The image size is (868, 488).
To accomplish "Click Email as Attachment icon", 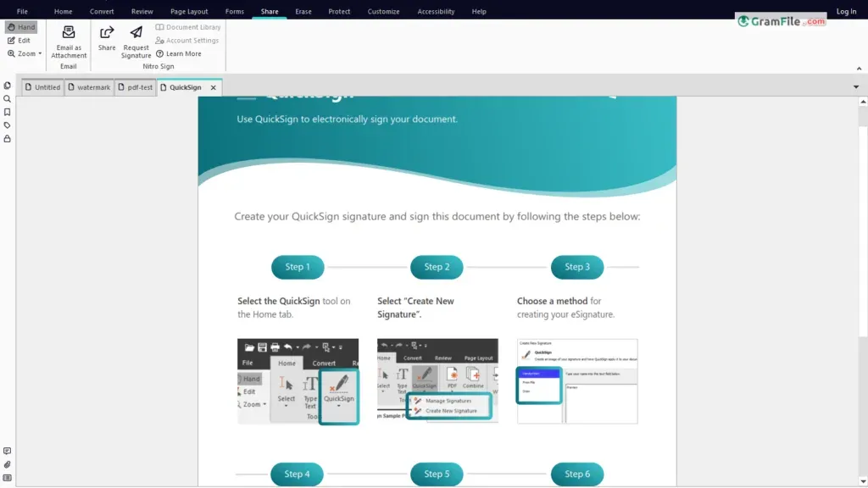I will [x=69, y=42].
